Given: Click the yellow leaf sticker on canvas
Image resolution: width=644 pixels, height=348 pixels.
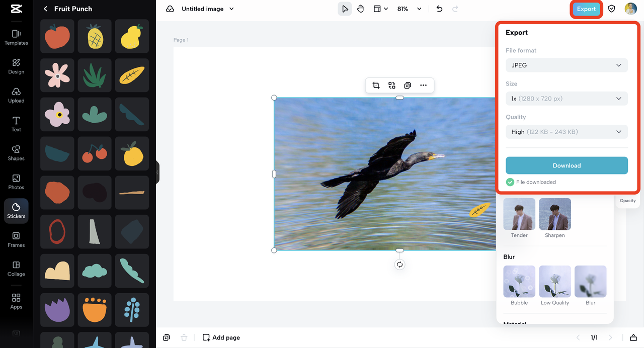Looking at the screenshot, I should [479, 210].
